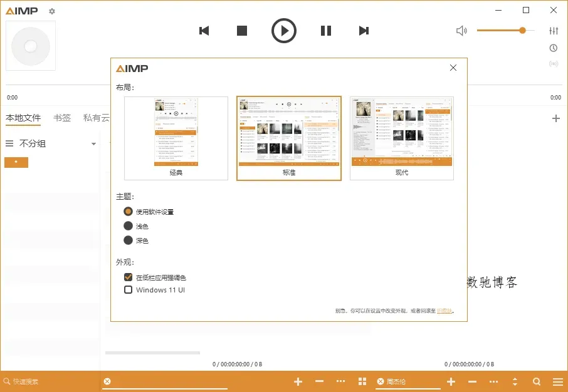The image size is (568, 392).
Task: Select the 使用软件设置 theme radio button
Action: coord(128,212)
